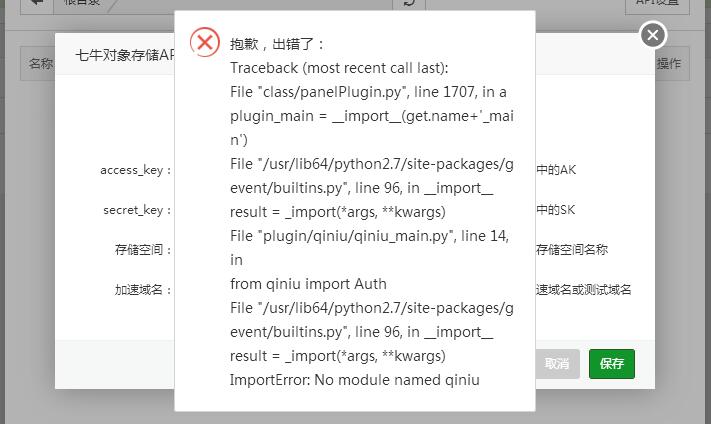711x424 pixels.
Task: Click the 操作 column header
Action: point(668,64)
